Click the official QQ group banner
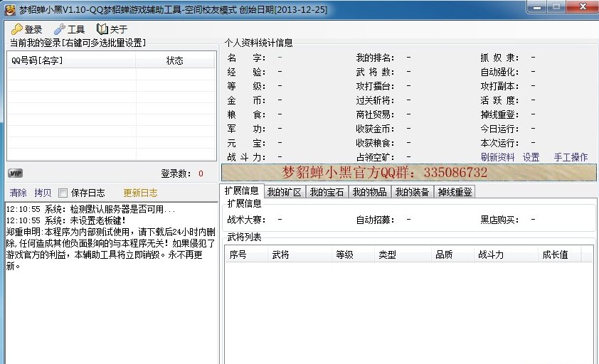This screenshot has height=364, width=599. coord(409,172)
